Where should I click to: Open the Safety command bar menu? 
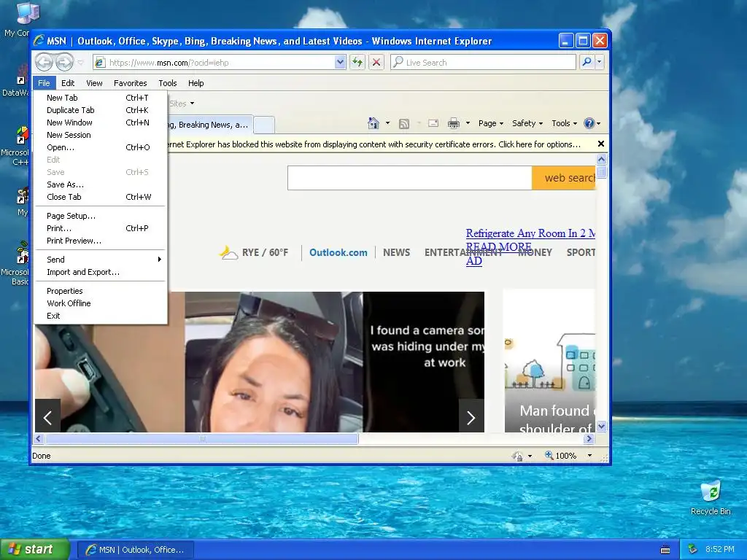527,123
